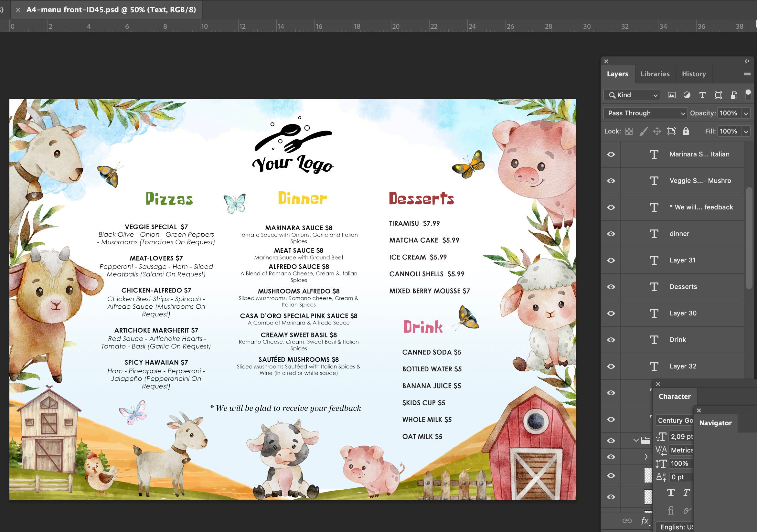This screenshot has height=532, width=757.
Task: Click the lock transparent pixels icon
Action: (629, 131)
